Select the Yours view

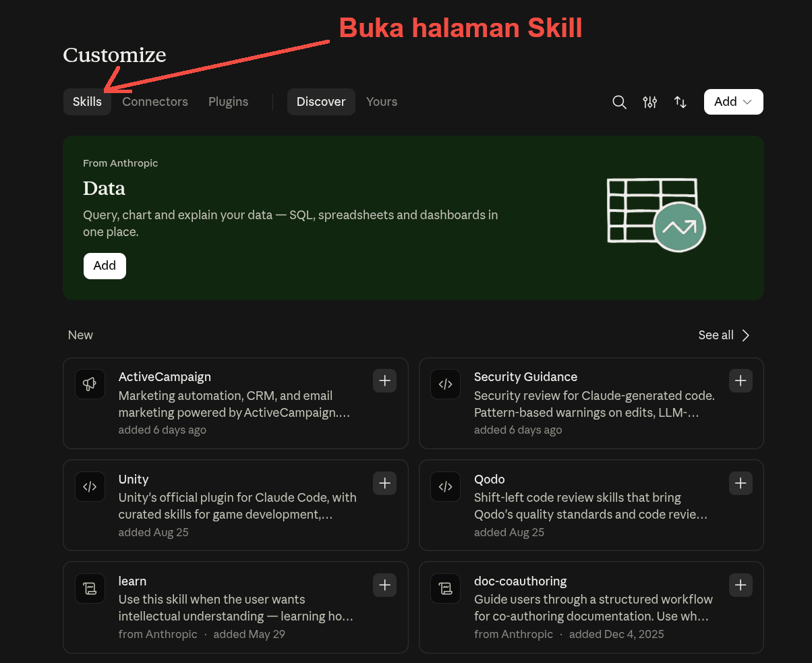[x=382, y=102]
